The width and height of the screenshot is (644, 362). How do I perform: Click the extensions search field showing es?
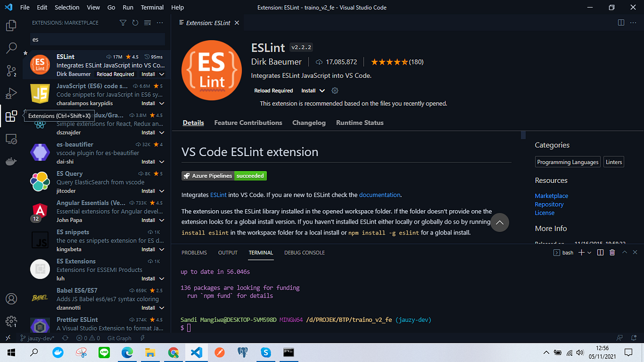coord(97,39)
